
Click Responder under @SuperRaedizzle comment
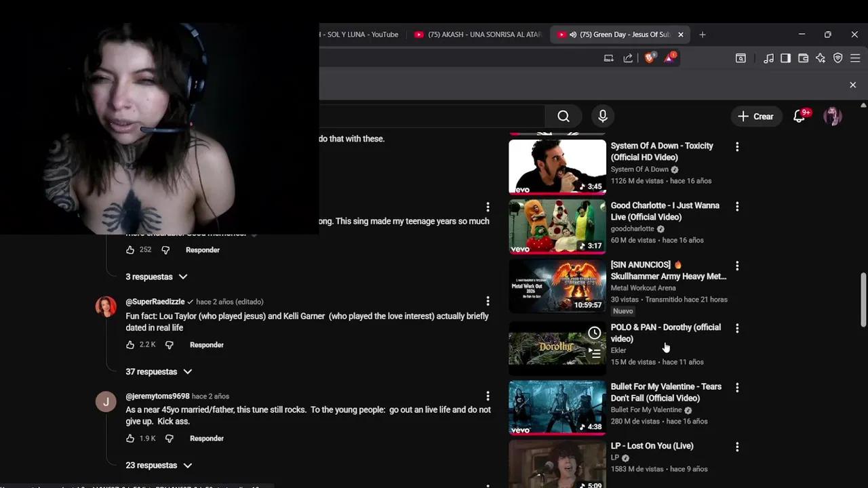207,345
